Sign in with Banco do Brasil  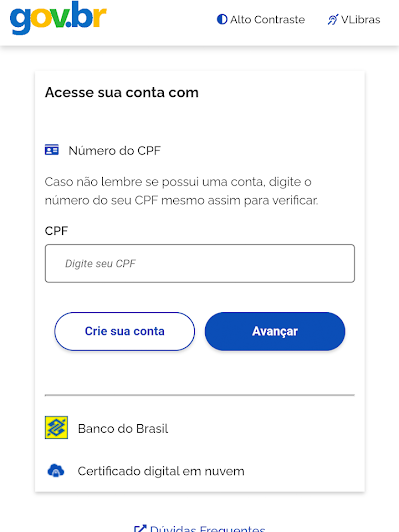107,428
